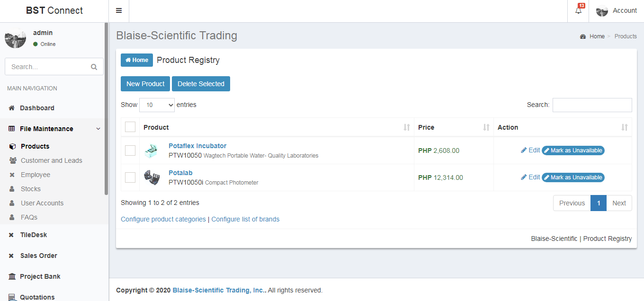Go to Customer and Leads menu item
This screenshot has width=644, height=301.
51,160
